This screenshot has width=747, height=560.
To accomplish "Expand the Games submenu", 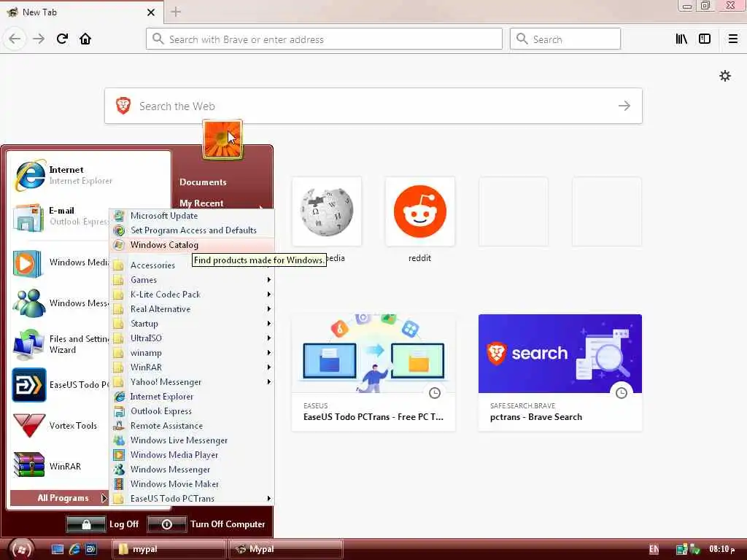I will click(193, 280).
